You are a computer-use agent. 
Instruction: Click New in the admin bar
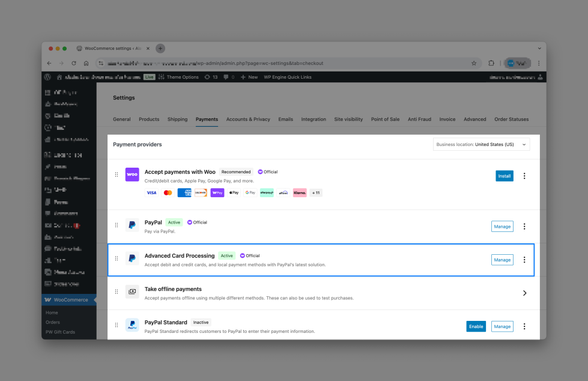pos(249,77)
